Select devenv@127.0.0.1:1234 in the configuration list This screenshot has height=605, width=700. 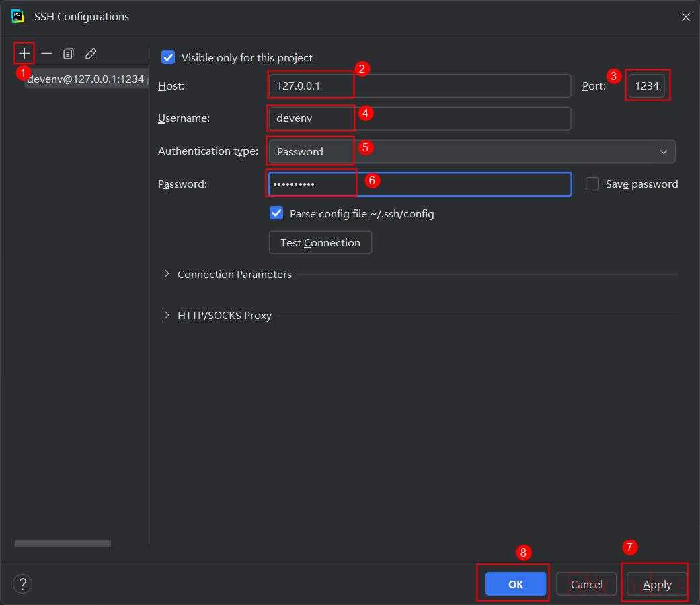pyautogui.click(x=85, y=79)
